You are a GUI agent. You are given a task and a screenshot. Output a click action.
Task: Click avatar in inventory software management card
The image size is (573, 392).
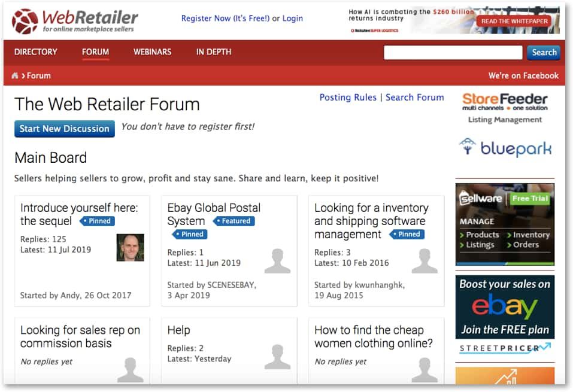(x=425, y=261)
